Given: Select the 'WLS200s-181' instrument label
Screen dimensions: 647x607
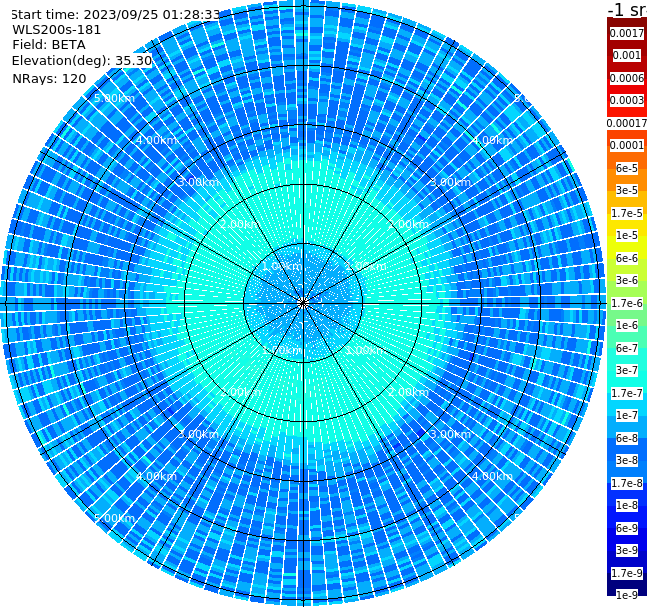Looking at the screenshot, I should click(57, 30).
